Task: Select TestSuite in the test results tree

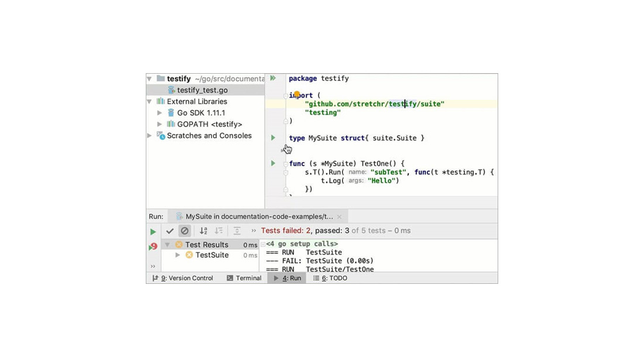Action: click(x=213, y=255)
